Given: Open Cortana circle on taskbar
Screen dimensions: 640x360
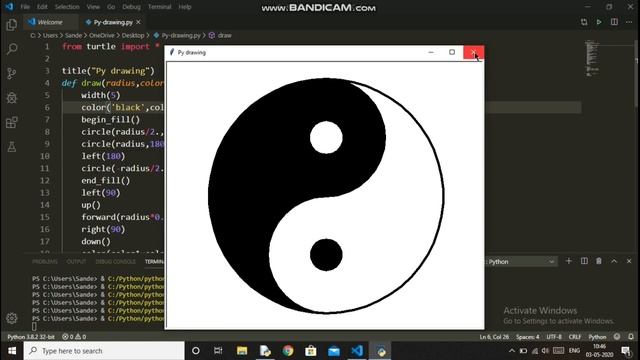Looking at the screenshot, I should coord(196,351).
